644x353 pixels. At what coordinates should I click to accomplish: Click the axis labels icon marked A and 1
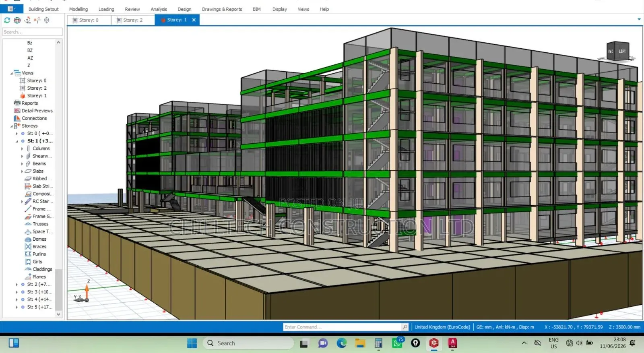pyautogui.click(x=37, y=20)
